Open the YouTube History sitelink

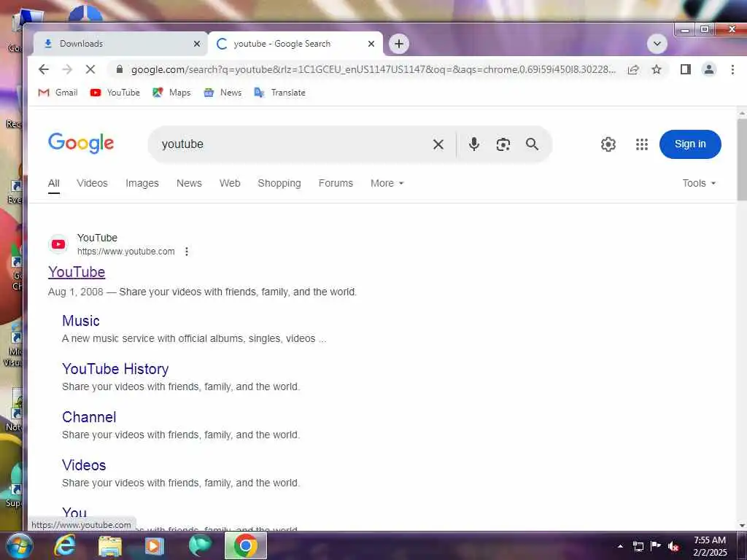coord(115,369)
